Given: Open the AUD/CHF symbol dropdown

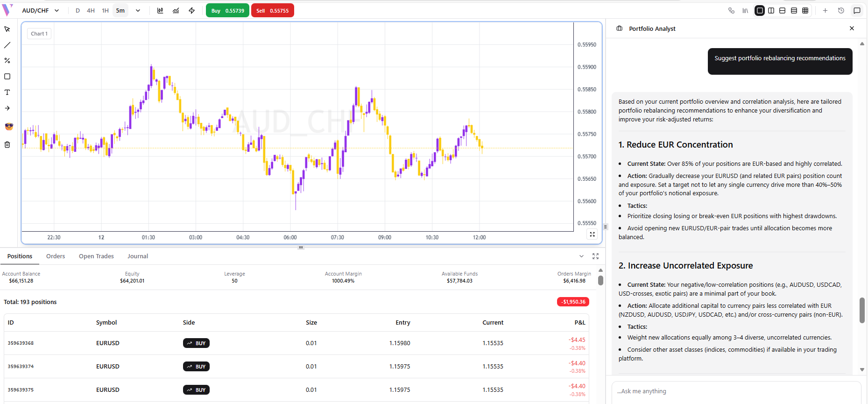Looking at the screenshot, I should point(41,11).
